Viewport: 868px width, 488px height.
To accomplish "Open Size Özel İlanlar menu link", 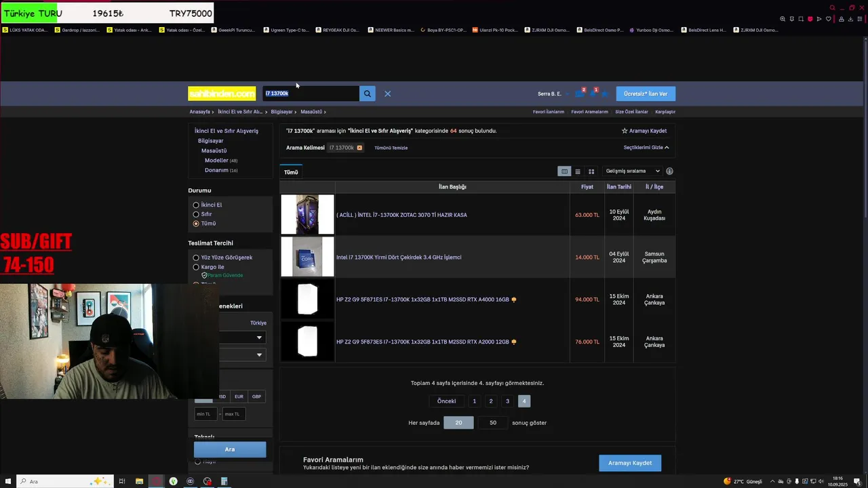I will (x=631, y=112).
